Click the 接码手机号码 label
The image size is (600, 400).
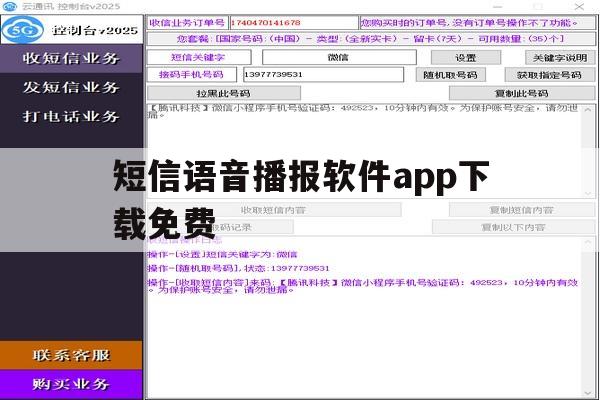(x=192, y=75)
